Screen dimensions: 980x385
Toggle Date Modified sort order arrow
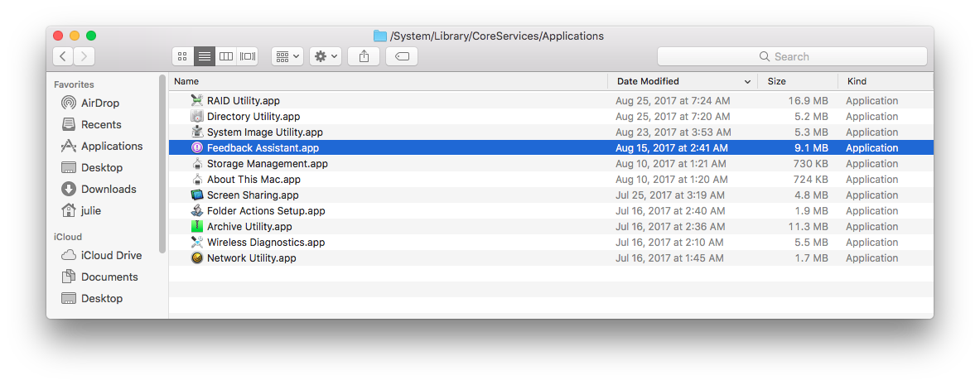[747, 82]
